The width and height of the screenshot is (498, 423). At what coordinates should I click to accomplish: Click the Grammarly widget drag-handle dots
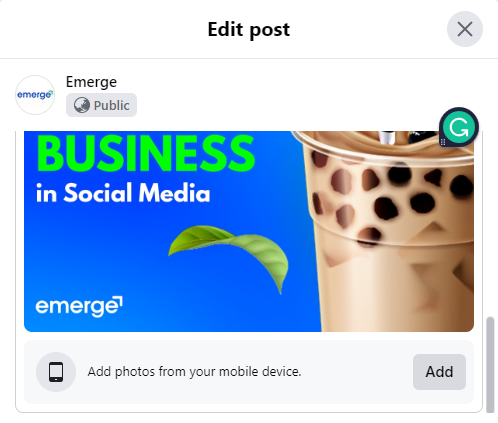tap(443, 142)
